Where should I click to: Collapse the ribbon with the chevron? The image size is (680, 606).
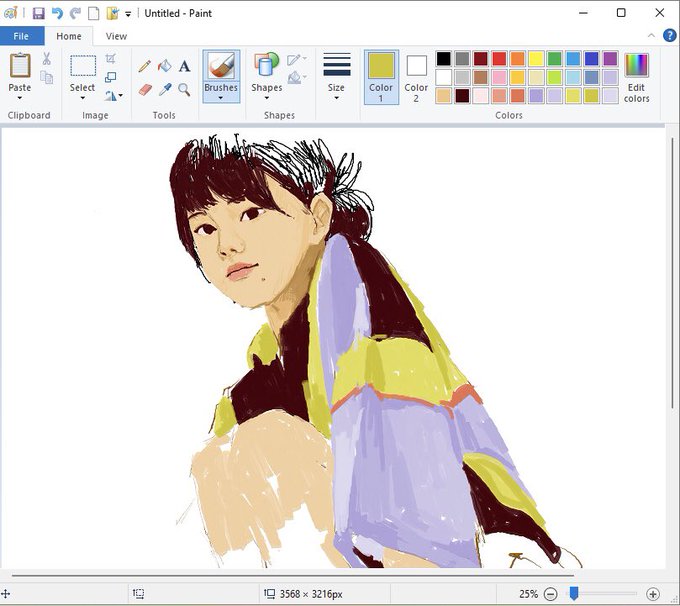click(x=651, y=36)
